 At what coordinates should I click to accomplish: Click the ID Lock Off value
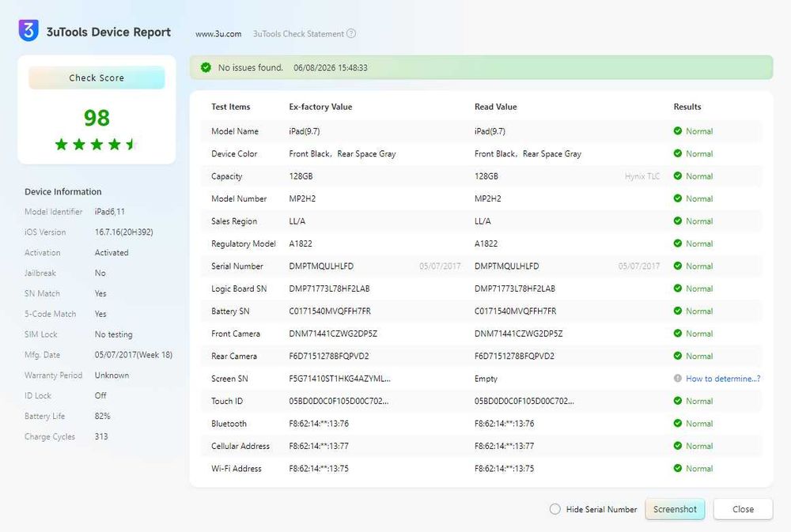(x=100, y=396)
